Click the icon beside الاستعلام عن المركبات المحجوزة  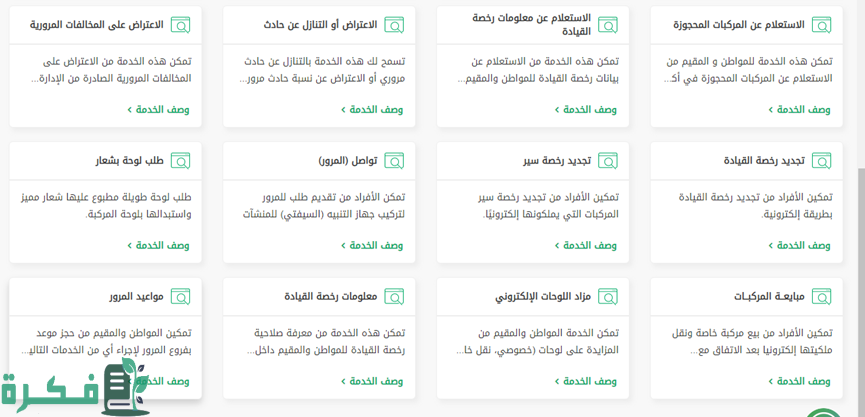[x=821, y=25]
